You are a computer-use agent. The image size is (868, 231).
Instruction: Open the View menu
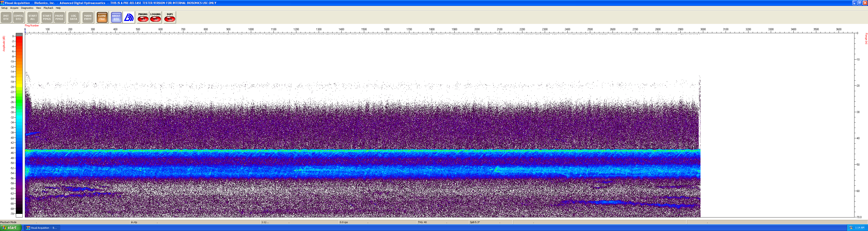38,8
